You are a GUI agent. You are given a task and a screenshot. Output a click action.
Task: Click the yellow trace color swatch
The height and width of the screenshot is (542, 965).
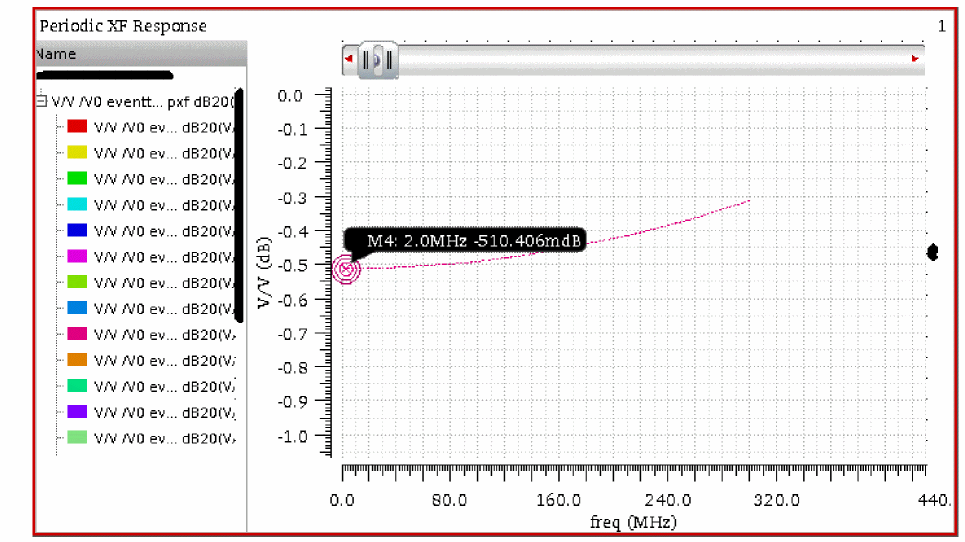(77, 153)
